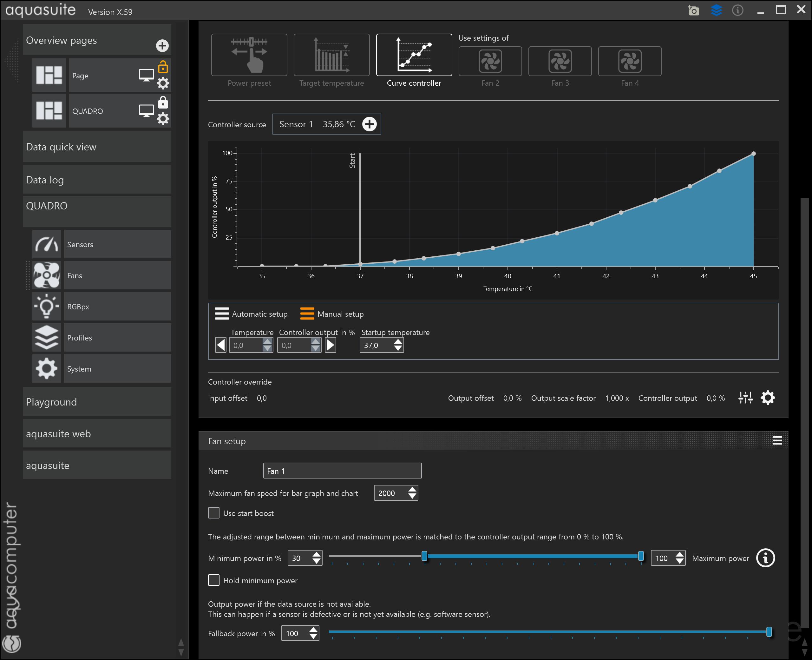Enable the Use start boost checkbox
Screen dimensions: 812x660
(213, 513)
